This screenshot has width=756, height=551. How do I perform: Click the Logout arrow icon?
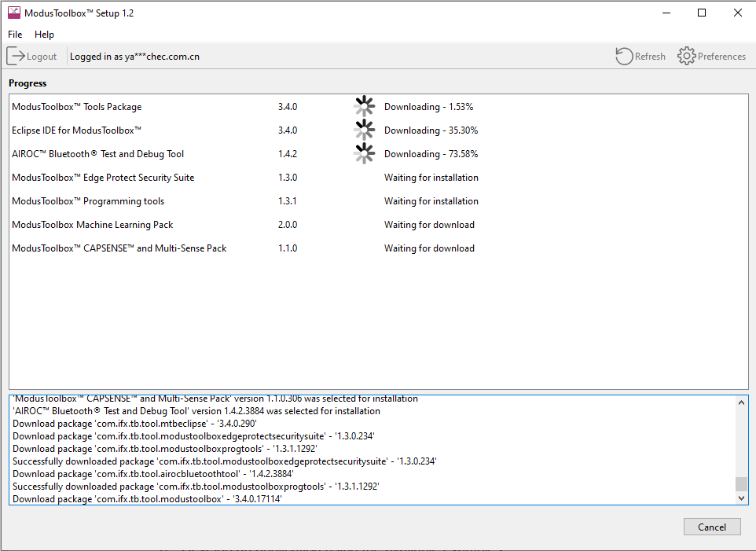(x=16, y=56)
